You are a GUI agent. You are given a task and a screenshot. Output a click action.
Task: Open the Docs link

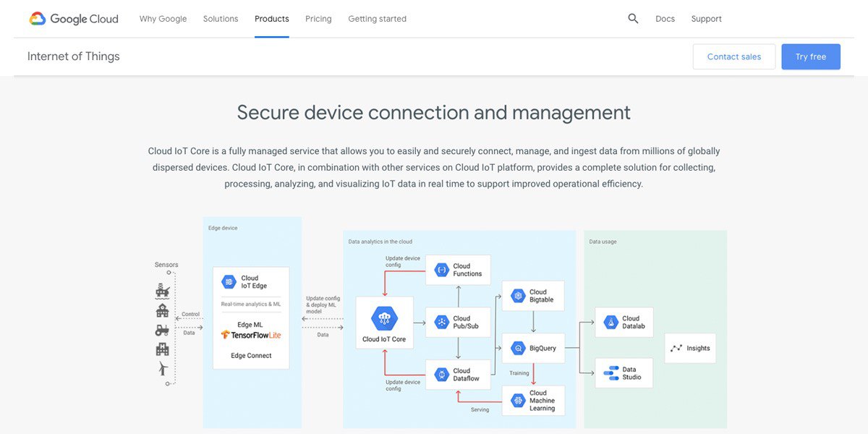[665, 19]
